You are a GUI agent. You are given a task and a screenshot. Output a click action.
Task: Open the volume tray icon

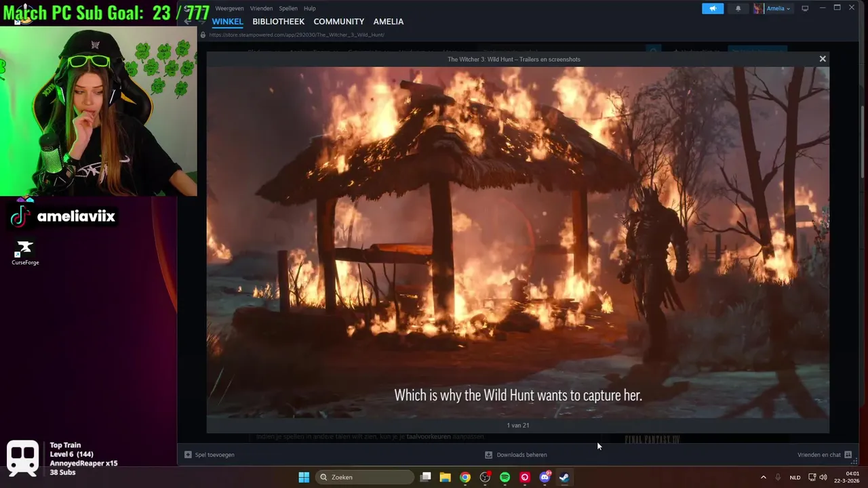tap(823, 477)
